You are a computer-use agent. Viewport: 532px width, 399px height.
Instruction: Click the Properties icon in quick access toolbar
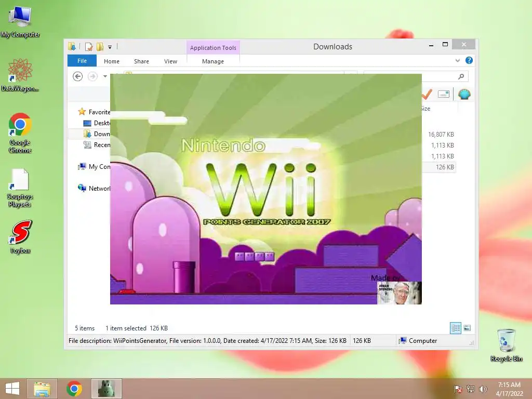(88, 46)
